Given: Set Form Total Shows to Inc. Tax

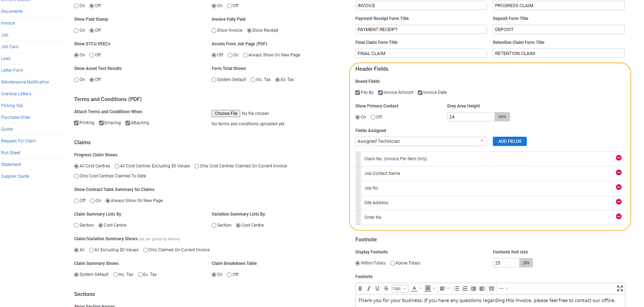Looking at the screenshot, I should (x=253, y=80).
